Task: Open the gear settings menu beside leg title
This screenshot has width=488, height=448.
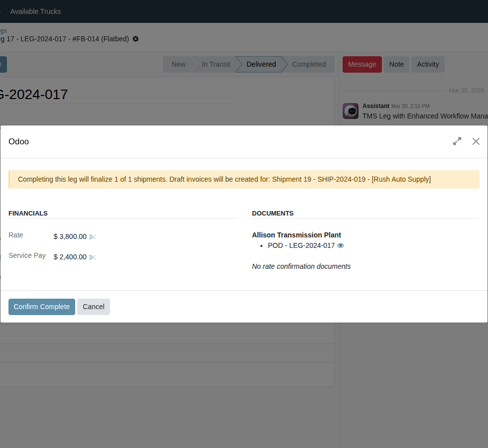Action: pyautogui.click(x=135, y=39)
